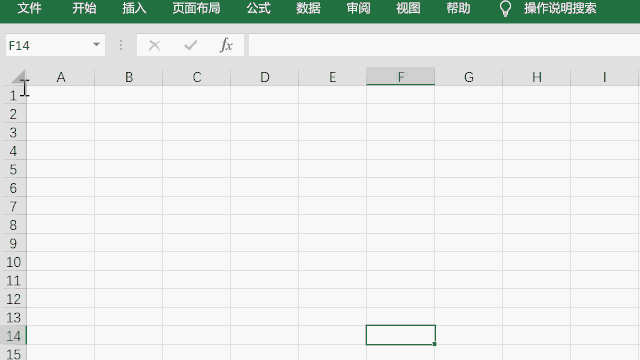The height and width of the screenshot is (360, 640).
Task: Select row 2 header
Action: click(x=13, y=113)
